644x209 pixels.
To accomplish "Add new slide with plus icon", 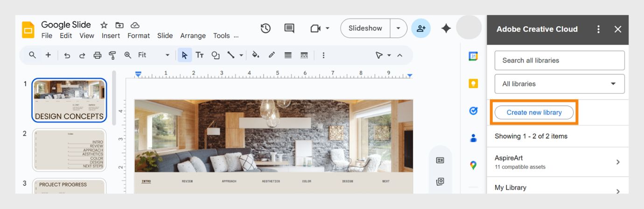I will pyautogui.click(x=48, y=55).
